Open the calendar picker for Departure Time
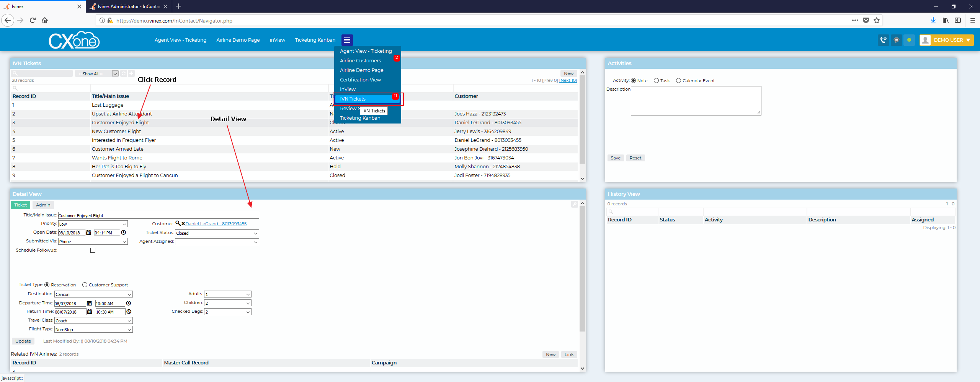Image resolution: width=980 pixels, height=382 pixels. (89, 303)
